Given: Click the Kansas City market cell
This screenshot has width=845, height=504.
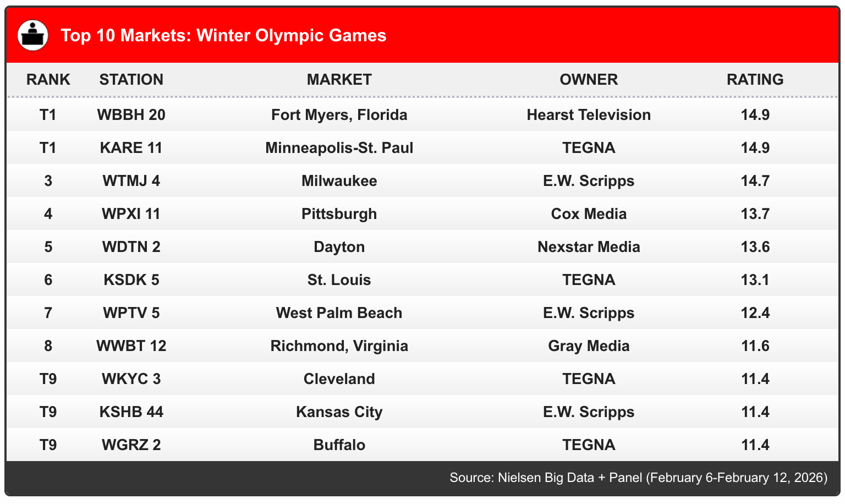Looking at the screenshot, I should tap(339, 412).
